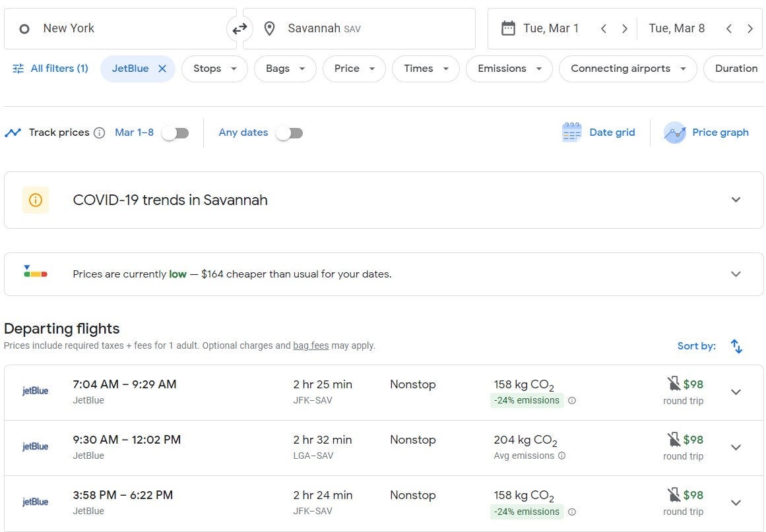Viewport: 766px width, 532px height.
Task: Swap origin and destination with the arrows icon
Action: pos(239,29)
